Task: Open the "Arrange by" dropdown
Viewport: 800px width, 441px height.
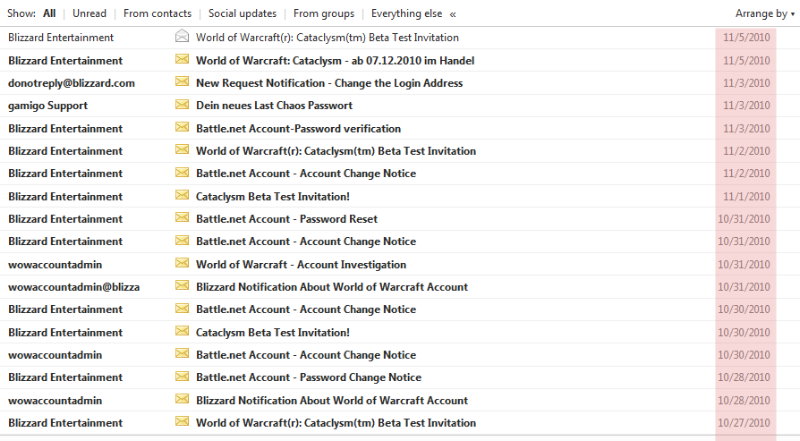Action: [765, 14]
